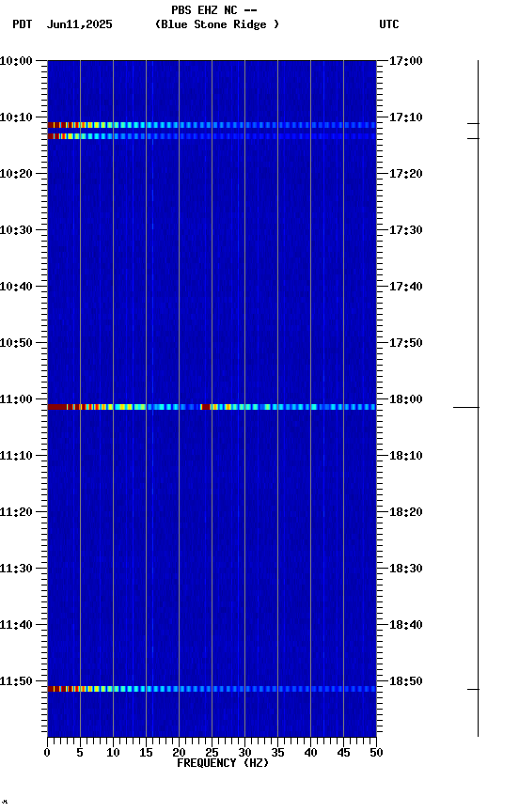Click the 17:10 UTC time label
Screen dimensions: 519x812
pos(406,117)
